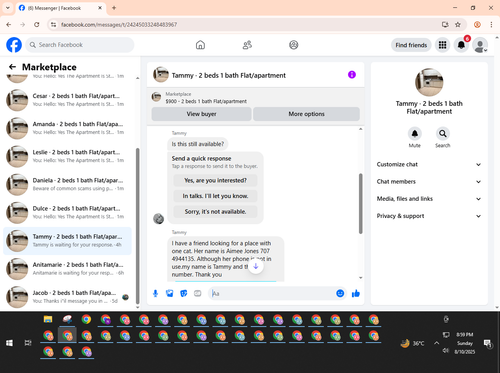
Task: Click Tammy's 'Is this still available?' message
Action: click(x=198, y=144)
